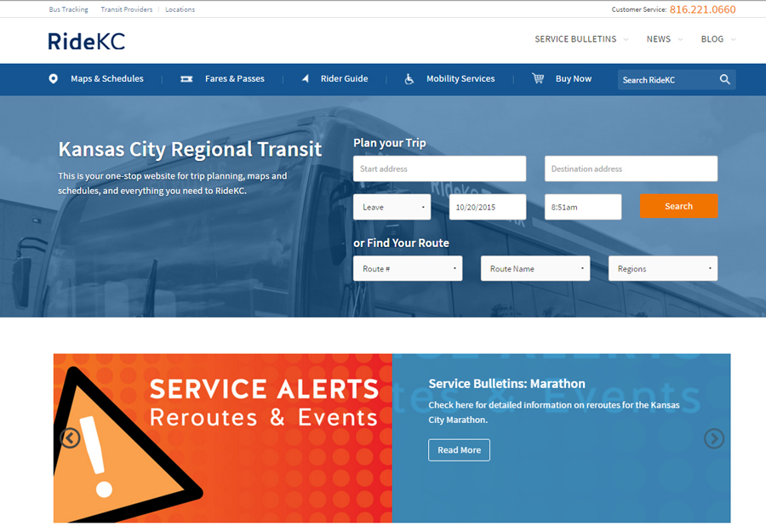766x532 pixels.
Task: Open Rider Guide menu
Action: [344, 78]
